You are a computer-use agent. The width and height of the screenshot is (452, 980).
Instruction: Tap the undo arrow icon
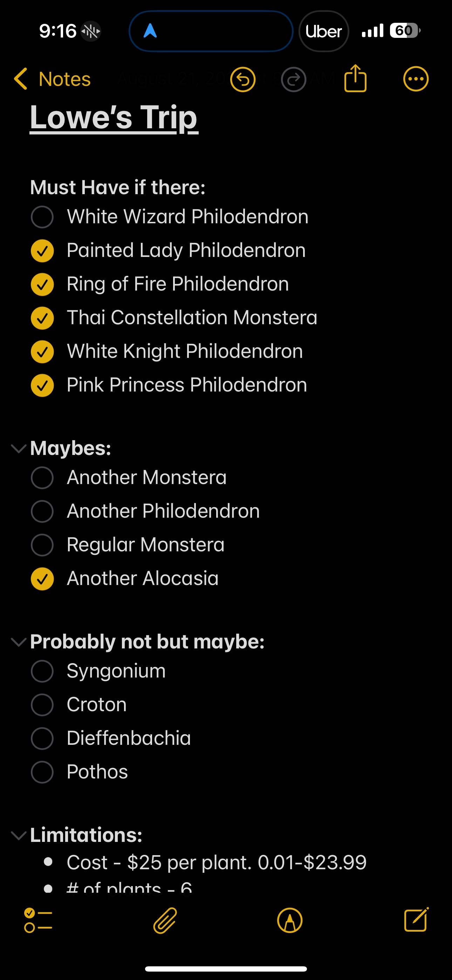[243, 80]
